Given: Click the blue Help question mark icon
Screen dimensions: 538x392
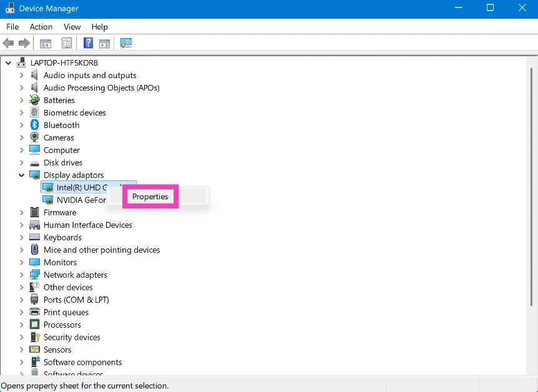Looking at the screenshot, I should 88,43.
